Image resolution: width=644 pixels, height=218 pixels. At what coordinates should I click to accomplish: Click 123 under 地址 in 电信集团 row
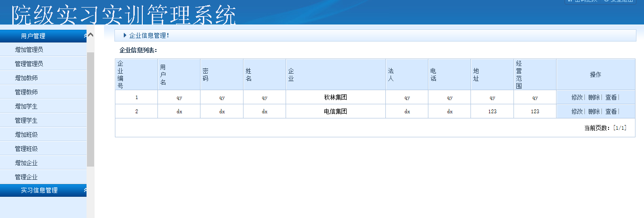click(492, 111)
